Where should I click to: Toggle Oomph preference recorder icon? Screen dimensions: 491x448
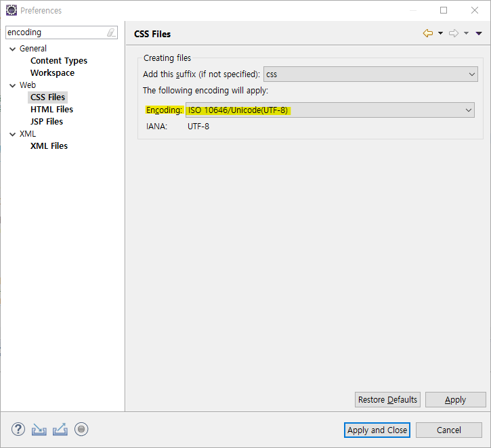[x=81, y=429]
